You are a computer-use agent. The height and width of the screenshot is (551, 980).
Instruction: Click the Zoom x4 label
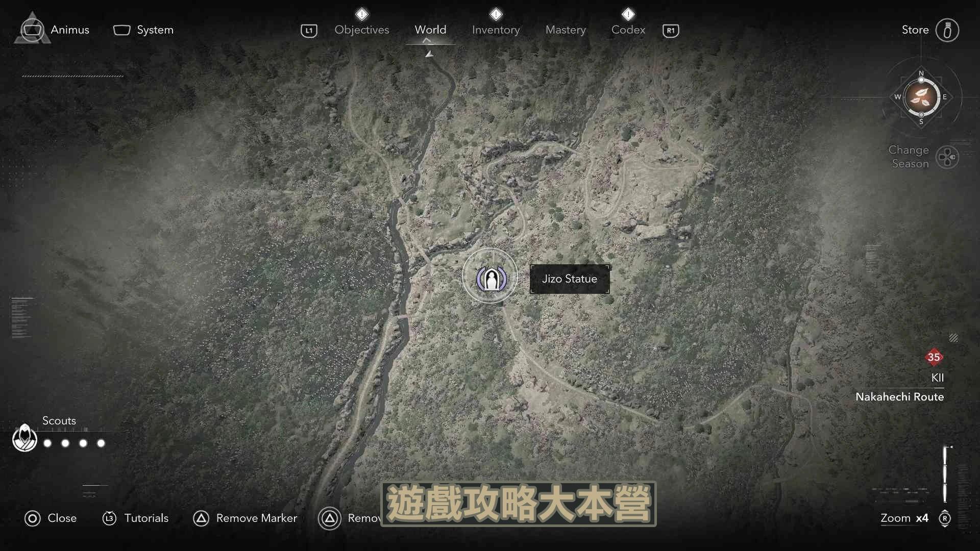point(904,518)
